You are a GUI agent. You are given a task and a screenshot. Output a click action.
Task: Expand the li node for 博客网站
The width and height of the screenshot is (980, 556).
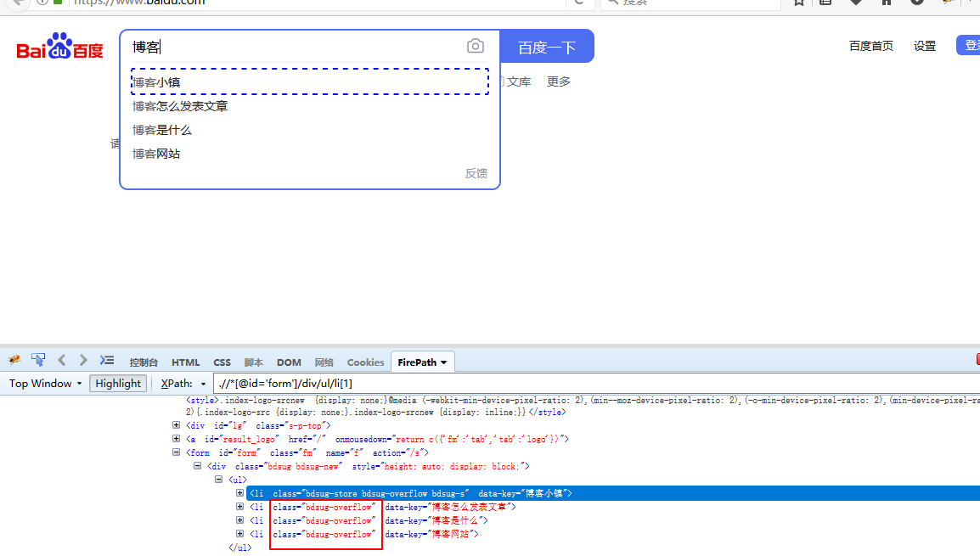pos(240,534)
